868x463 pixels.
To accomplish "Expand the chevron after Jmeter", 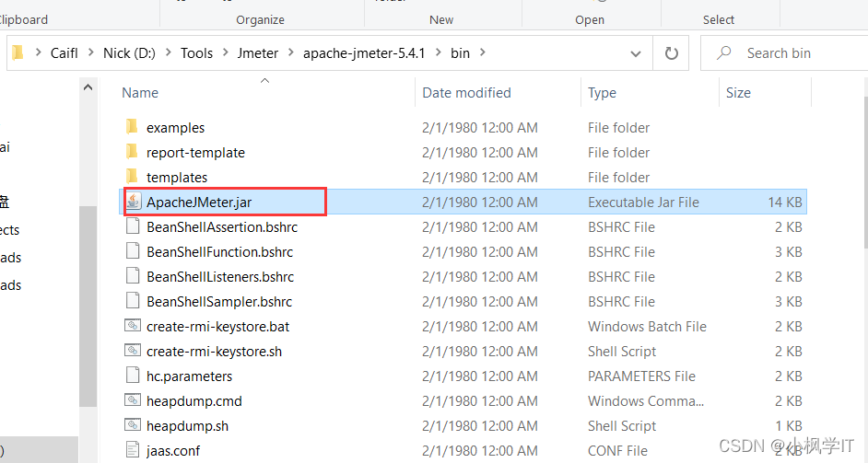I will click(x=290, y=52).
